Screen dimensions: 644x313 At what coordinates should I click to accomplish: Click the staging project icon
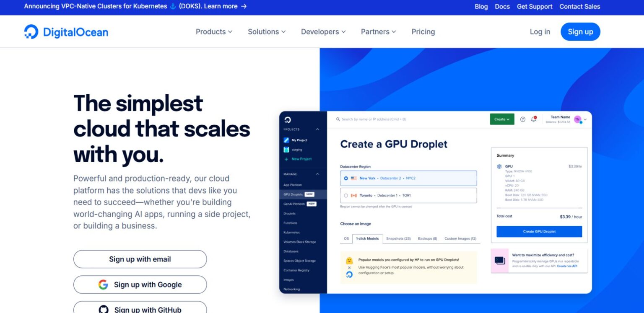click(286, 150)
